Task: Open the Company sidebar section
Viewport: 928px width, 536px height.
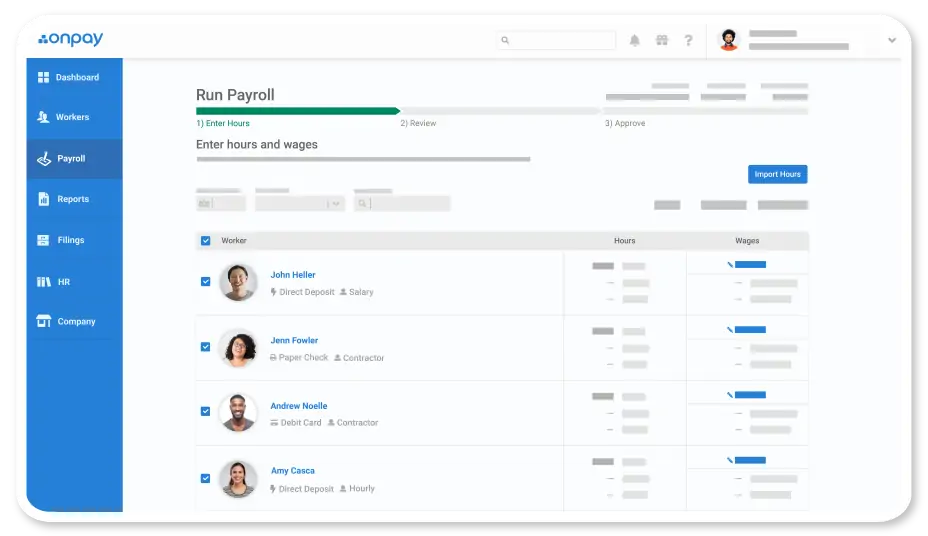Action: pyautogui.click(x=75, y=322)
